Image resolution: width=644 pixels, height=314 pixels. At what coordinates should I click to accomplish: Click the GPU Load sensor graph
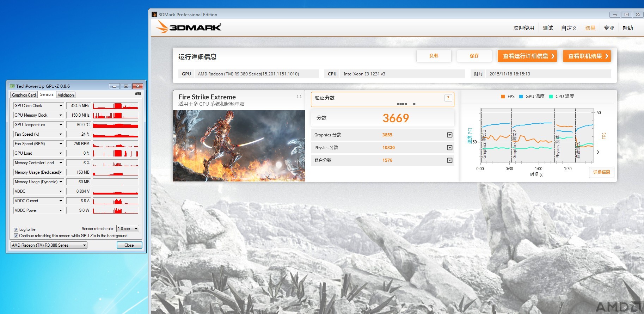(x=116, y=153)
